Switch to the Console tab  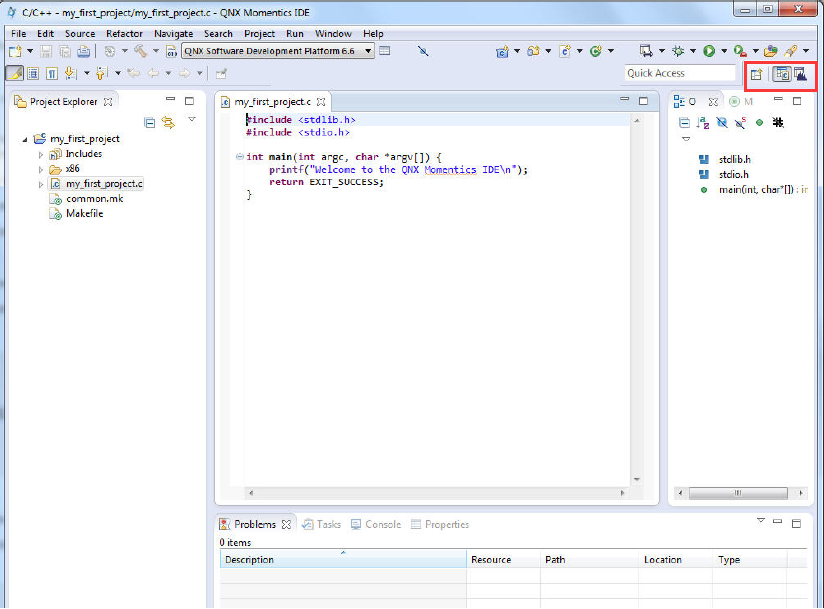[376, 524]
